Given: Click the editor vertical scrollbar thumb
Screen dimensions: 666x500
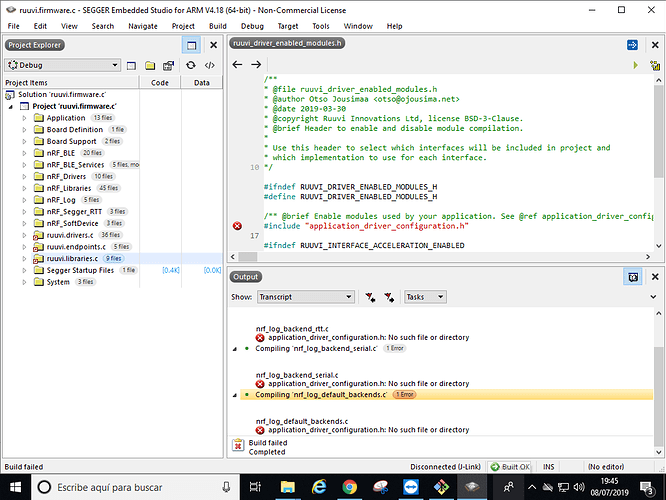Looking at the screenshot, I should click(x=658, y=132).
